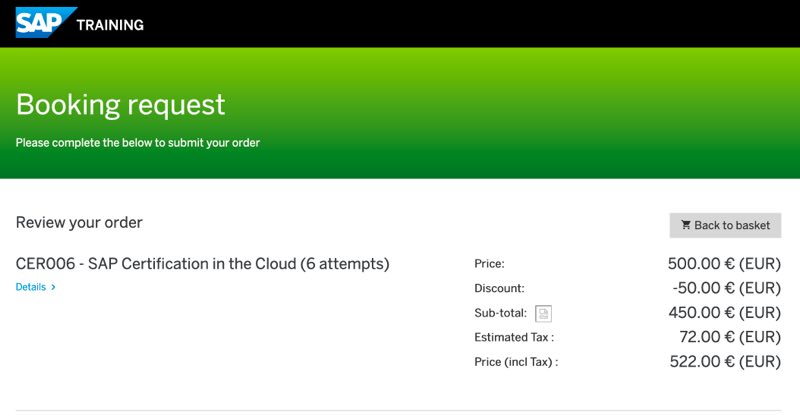Click the SAP logo
The width and height of the screenshot is (800, 419).
point(45,22)
